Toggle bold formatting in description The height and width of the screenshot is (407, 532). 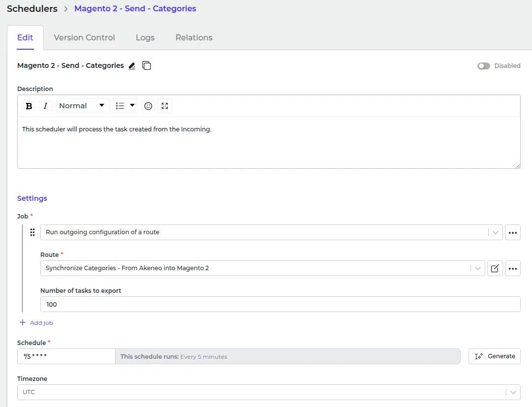[x=29, y=106]
